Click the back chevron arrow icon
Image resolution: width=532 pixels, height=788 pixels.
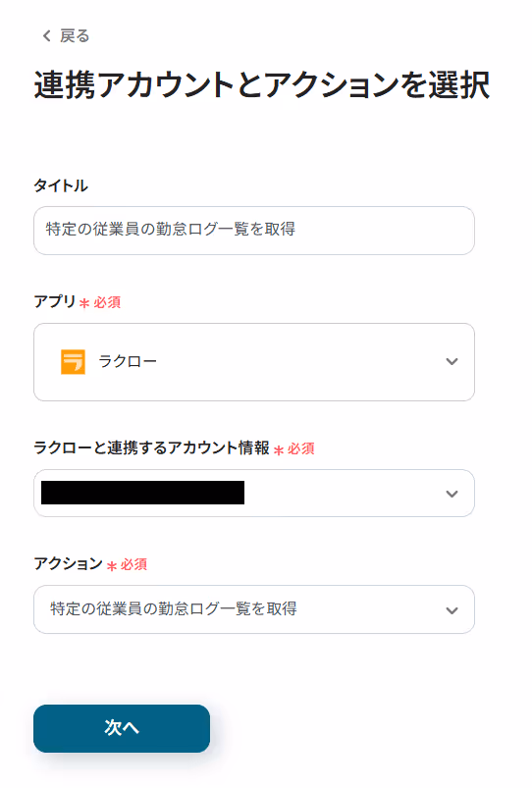click(47, 35)
